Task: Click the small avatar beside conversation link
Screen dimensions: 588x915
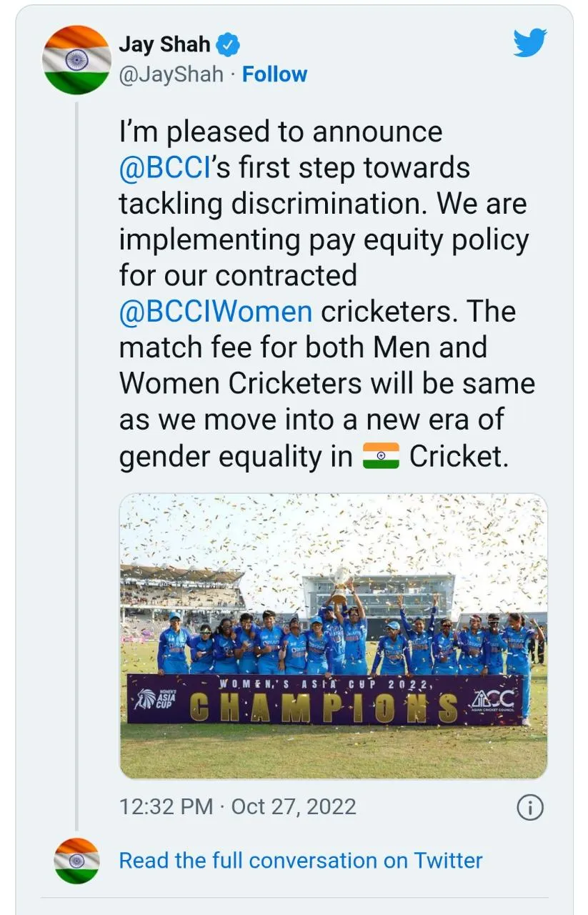Action: (76, 860)
